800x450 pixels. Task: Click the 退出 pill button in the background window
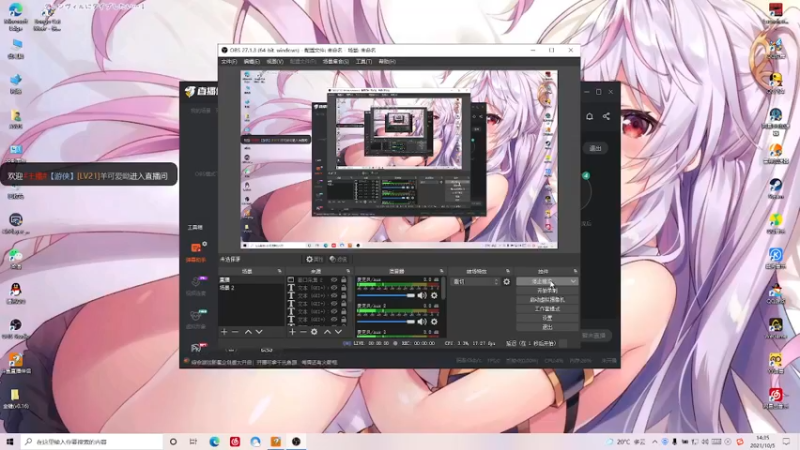click(595, 148)
